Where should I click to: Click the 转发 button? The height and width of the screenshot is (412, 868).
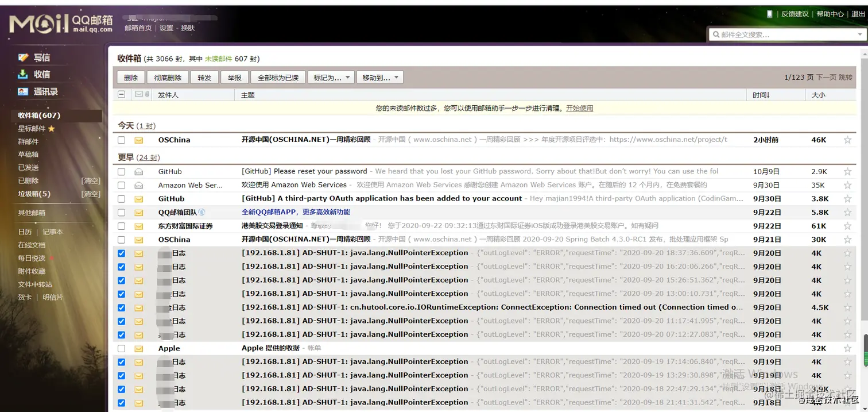click(204, 78)
